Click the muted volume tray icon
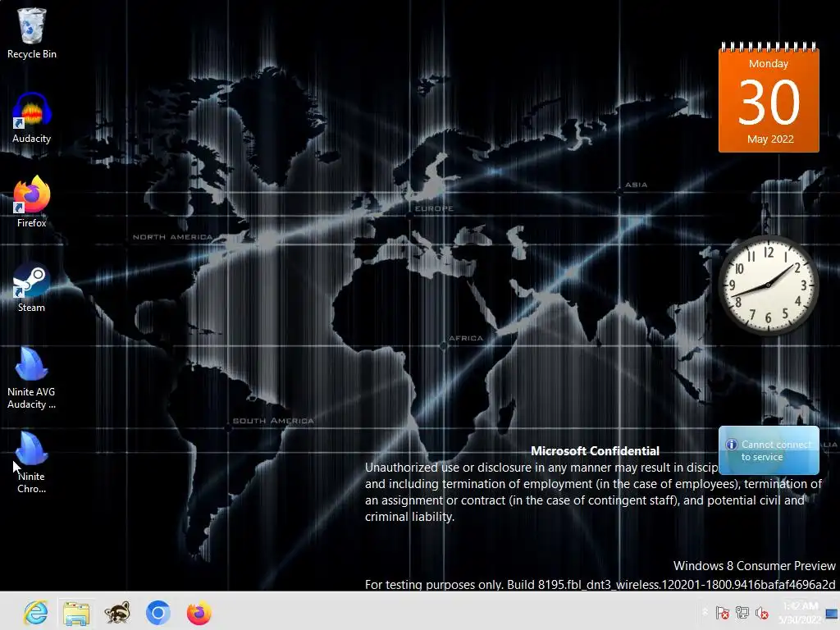Screen dimensions: 840x630 click(761, 612)
